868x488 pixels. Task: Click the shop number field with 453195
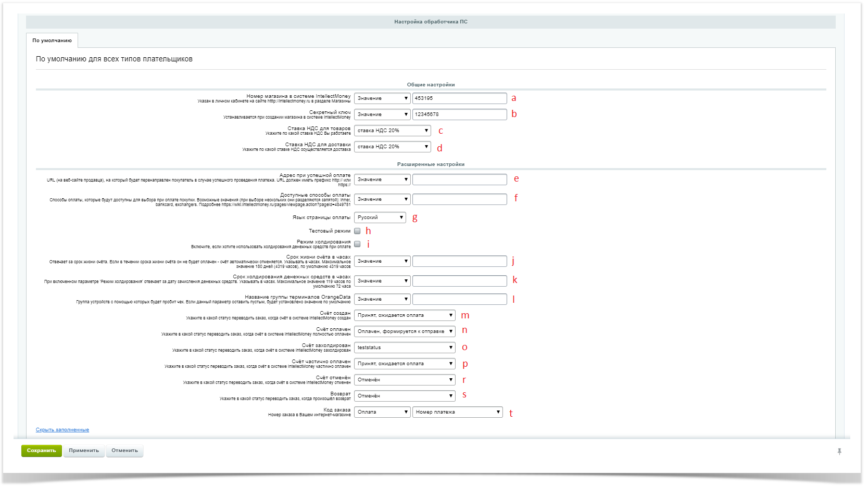(459, 98)
